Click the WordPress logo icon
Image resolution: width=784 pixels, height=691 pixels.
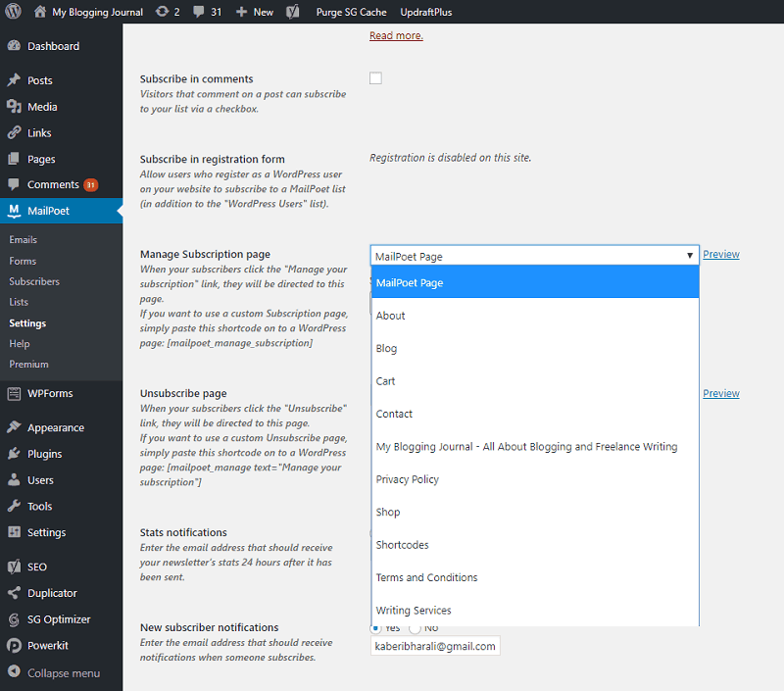tap(14, 11)
